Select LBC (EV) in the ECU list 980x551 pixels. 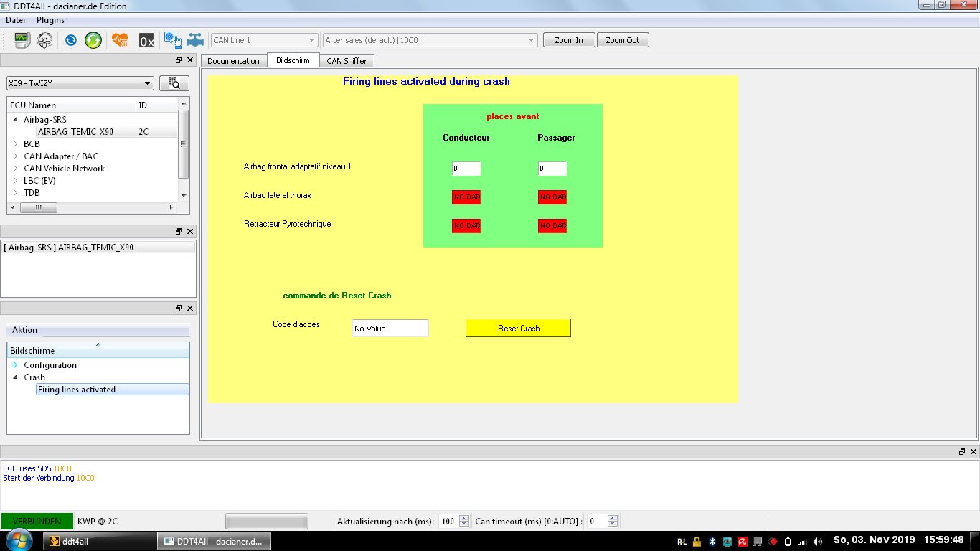[39, 181]
